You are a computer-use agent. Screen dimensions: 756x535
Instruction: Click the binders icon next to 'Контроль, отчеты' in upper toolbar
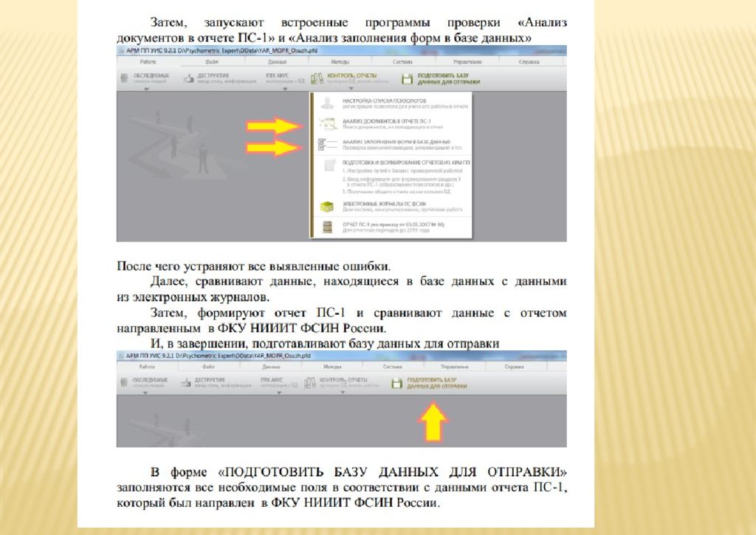coord(317,78)
